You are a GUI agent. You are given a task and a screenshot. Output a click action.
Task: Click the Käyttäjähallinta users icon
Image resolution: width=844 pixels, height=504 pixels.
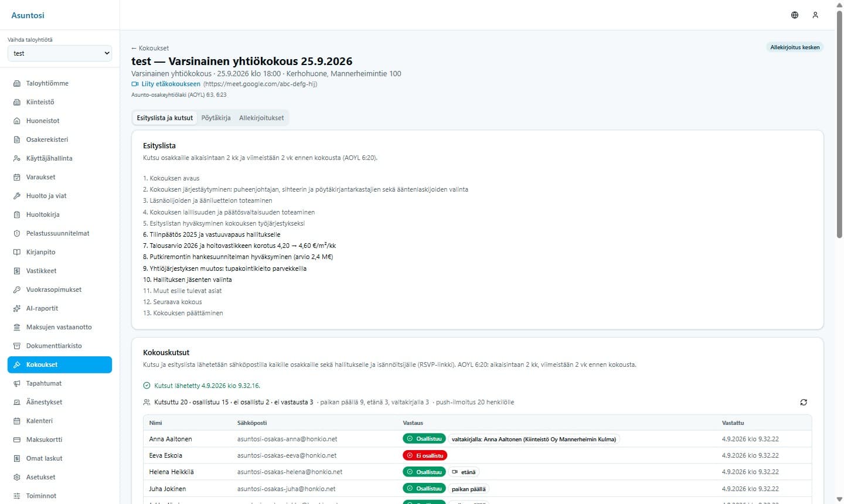click(17, 158)
